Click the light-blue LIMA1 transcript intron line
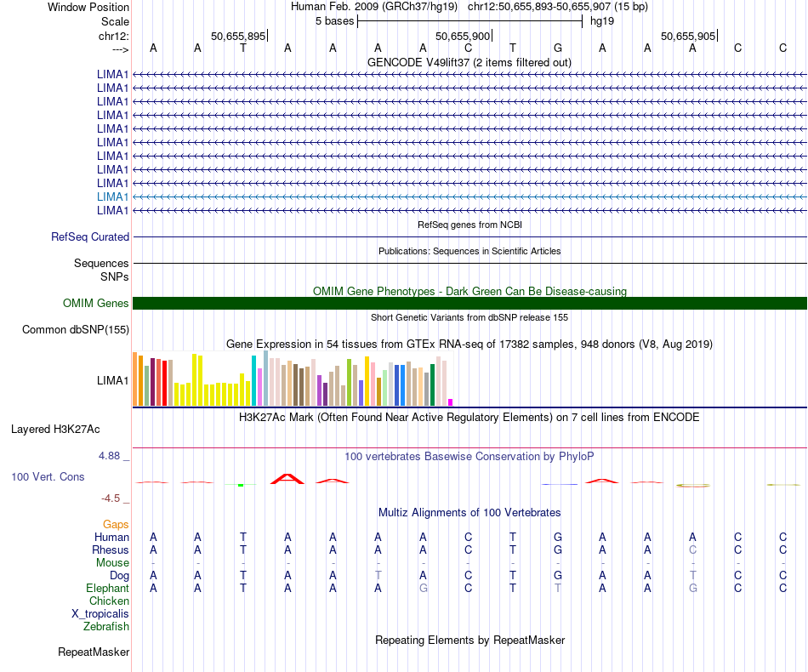Image resolution: width=808 pixels, height=672 pixels. click(469, 196)
